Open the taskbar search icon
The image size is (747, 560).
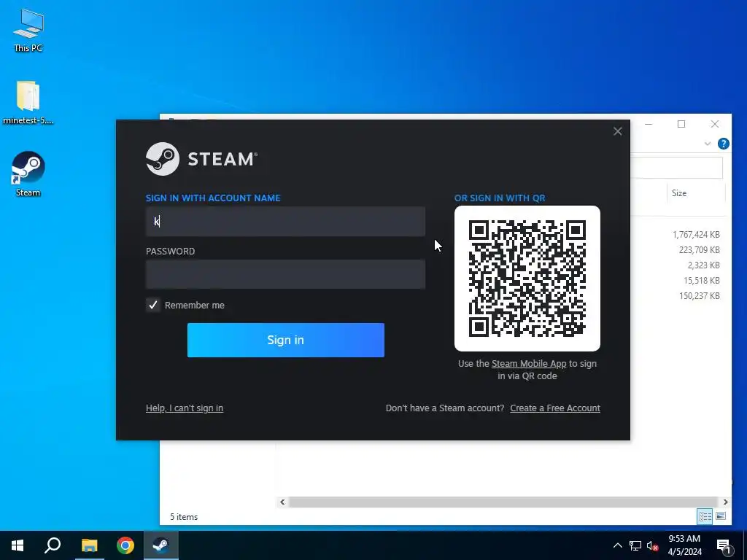pyautogui.click(x=53, y=545)
